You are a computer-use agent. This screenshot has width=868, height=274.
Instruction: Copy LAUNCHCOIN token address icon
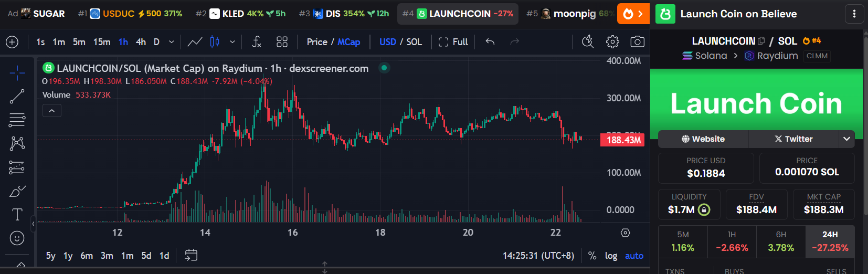(x=761, y=41)
